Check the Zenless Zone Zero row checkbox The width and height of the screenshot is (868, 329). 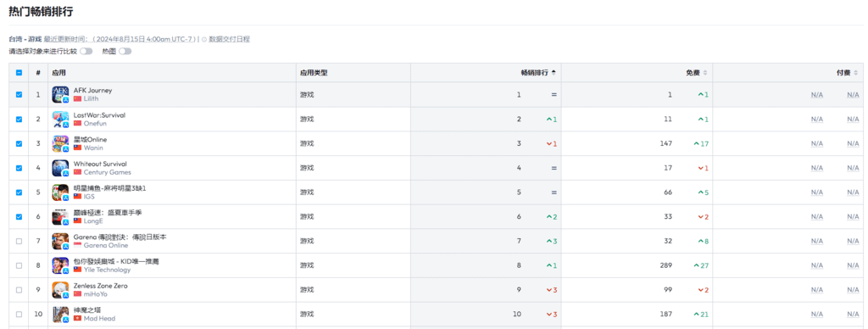pyautogui.click(x=19, y=290)
